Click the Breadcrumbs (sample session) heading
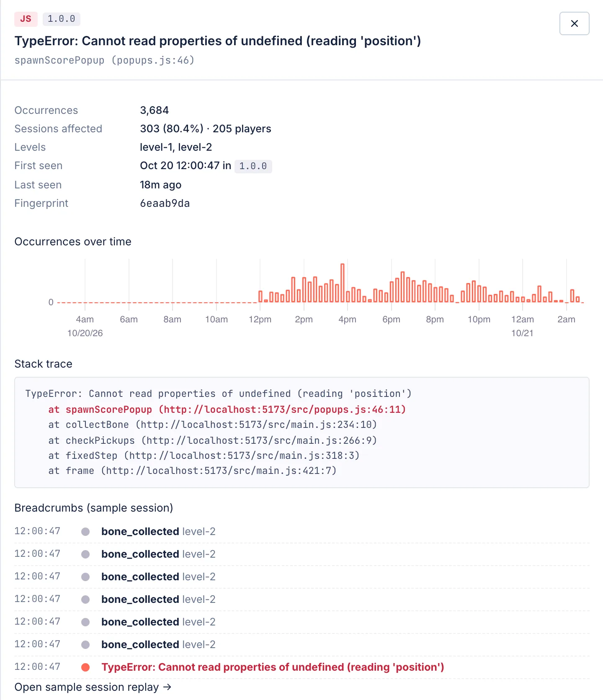The image size is (603, 700). point(94,508)
